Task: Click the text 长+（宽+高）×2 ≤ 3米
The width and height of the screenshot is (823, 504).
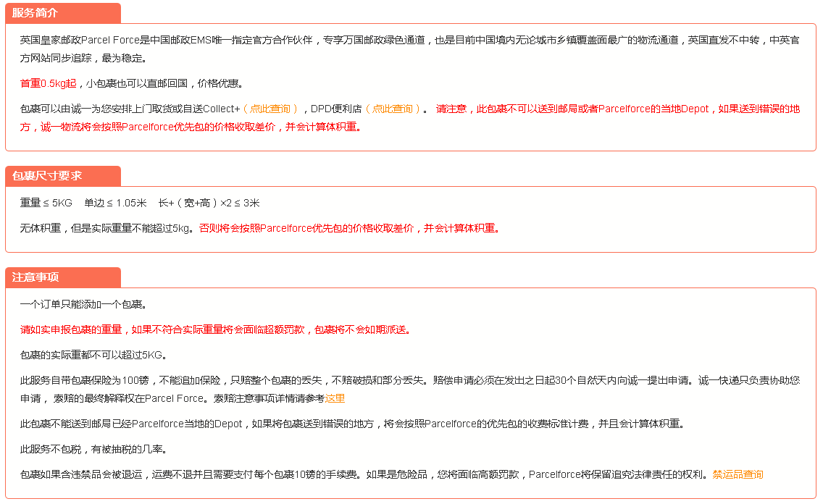Action: [209, 203]
